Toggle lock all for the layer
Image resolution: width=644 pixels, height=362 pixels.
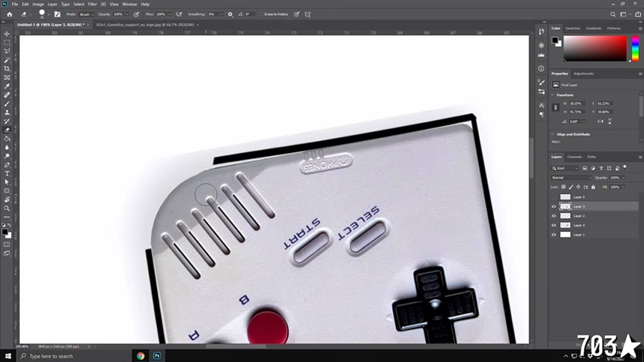pyautogui.click(x=593, y=187)
